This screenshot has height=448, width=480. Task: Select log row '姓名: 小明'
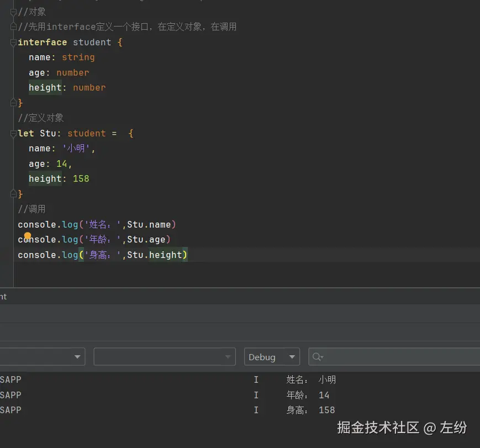pos(240,380)
